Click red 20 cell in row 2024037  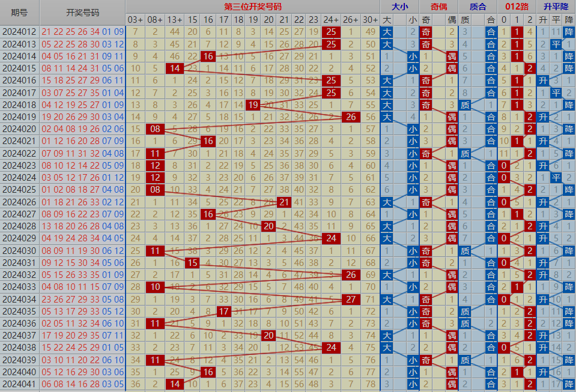[x=268, y=336]
